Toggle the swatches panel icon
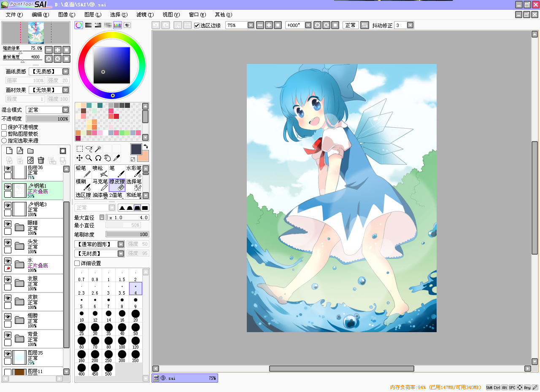Image resolution: width=540 pixels, height=392 pixels. click(117, 25)
